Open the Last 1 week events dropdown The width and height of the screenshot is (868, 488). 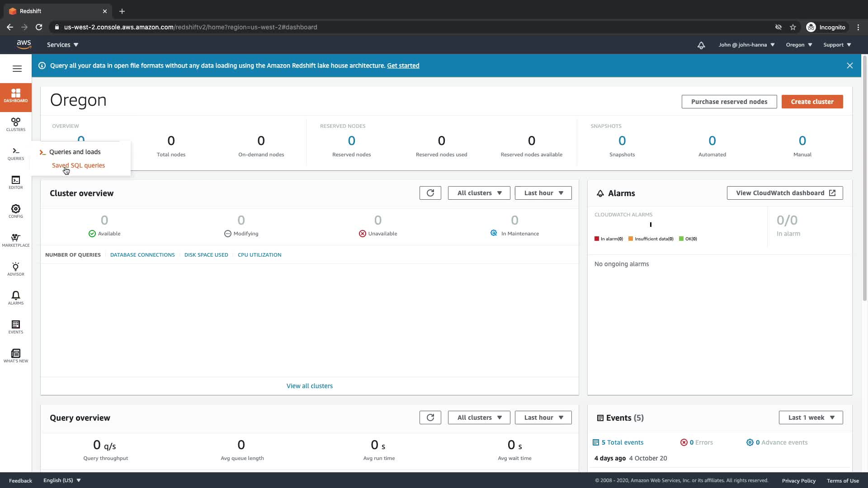[x=811, y=418]
